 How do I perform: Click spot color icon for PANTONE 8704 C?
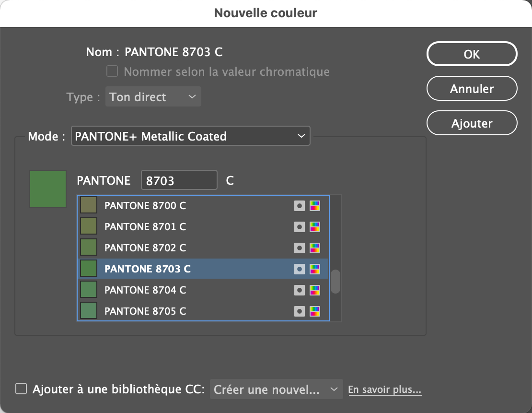300,290
